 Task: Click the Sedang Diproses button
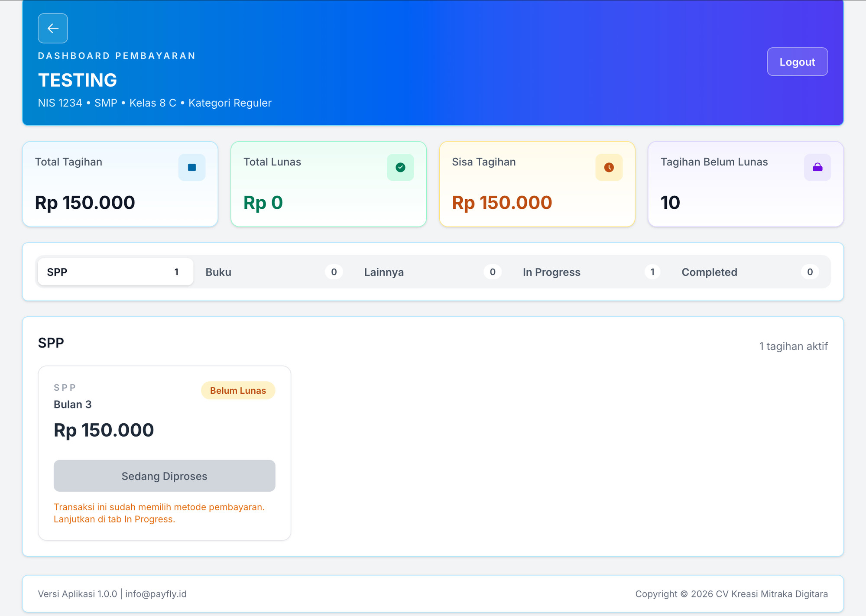pos(165,476)
